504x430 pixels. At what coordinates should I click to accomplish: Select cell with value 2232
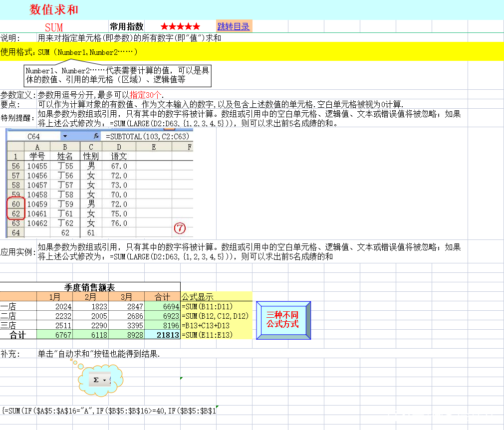click(55, 316)
